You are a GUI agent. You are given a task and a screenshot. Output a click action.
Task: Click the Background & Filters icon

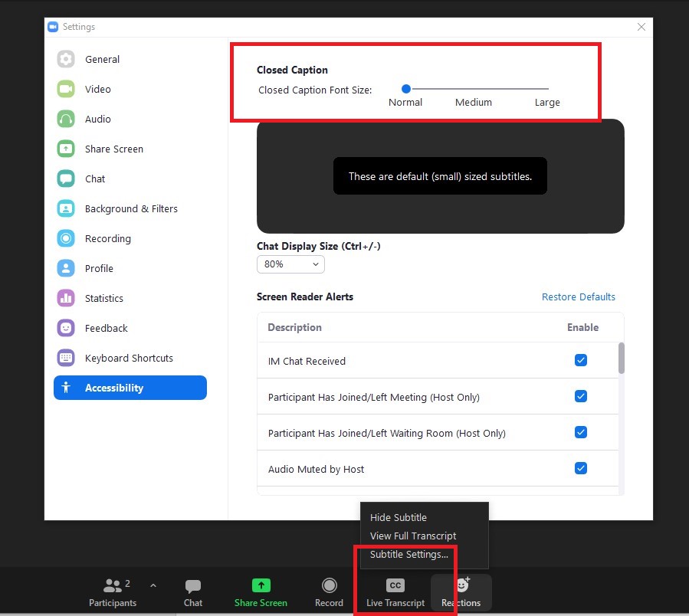pyautogui.click(x=66, y=208)
